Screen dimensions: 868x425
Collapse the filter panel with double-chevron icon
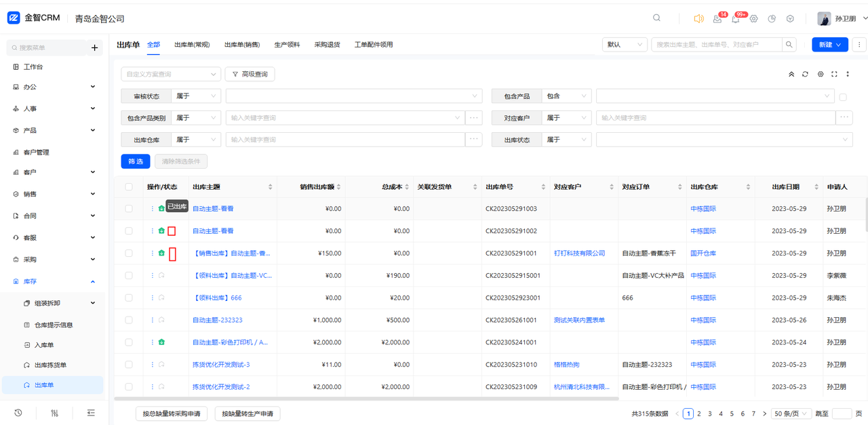[x=791, y=75]
